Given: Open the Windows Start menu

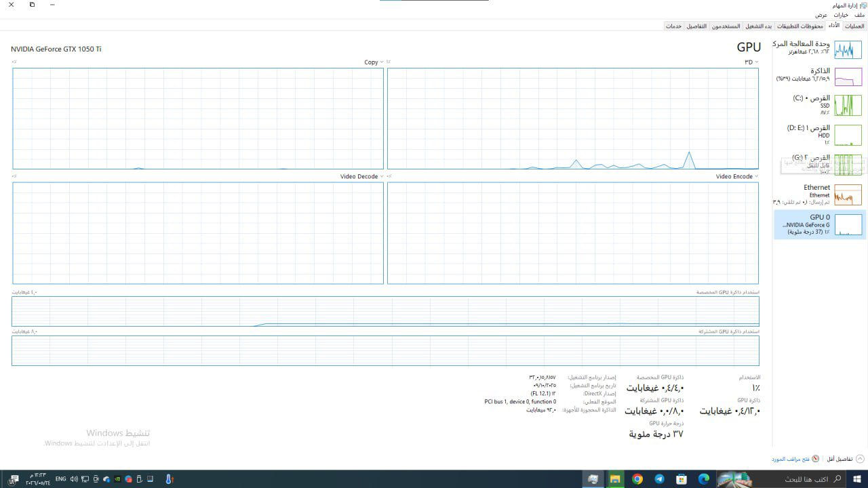Looking at the screenshot, I should coord(857,479).
